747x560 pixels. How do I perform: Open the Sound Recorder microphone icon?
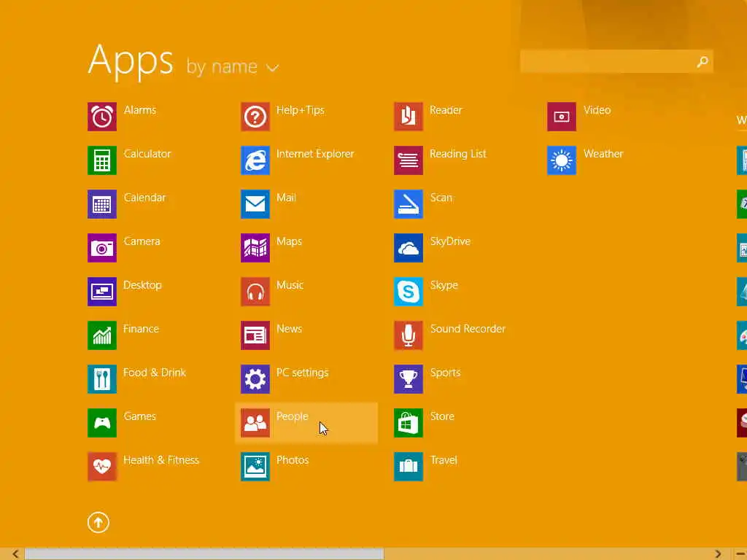(x=409, y=335)
